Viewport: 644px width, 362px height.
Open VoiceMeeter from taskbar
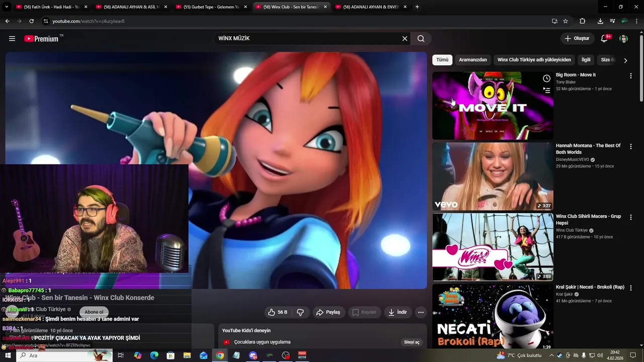pos(302,355)
